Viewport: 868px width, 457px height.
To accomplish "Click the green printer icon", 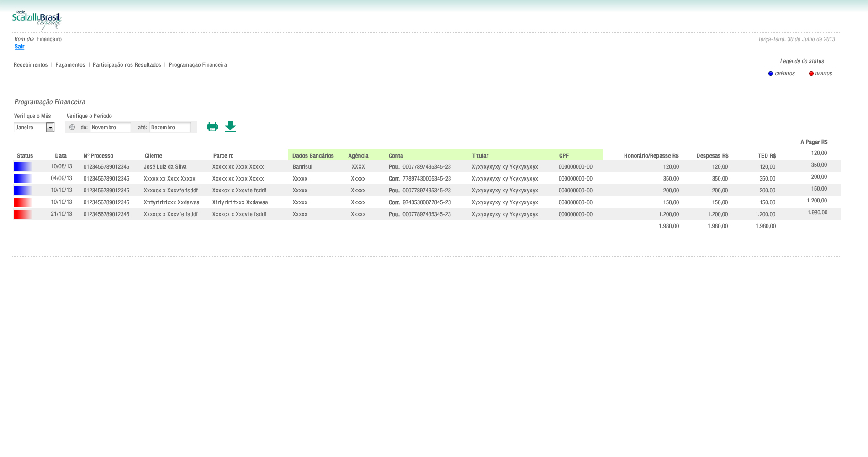I will click(212, 127).
